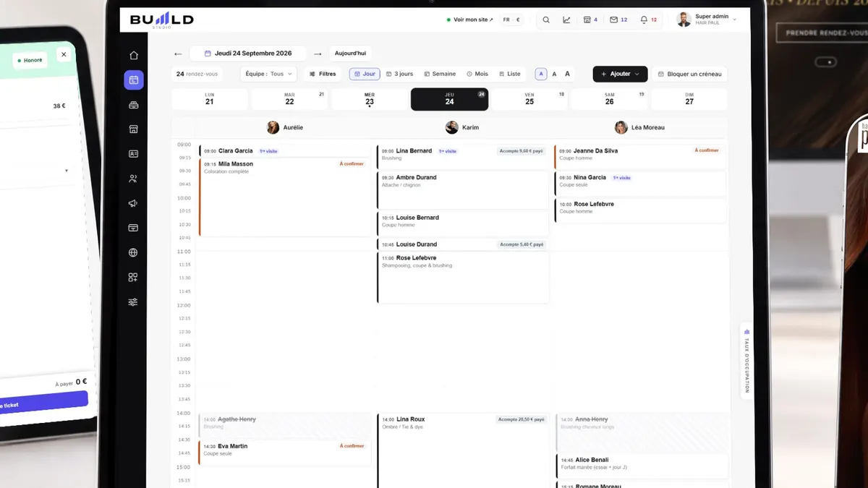Viewport: 868px width, 488px height.
Task: Open the globe website sidebar icon
Action: 133,252
